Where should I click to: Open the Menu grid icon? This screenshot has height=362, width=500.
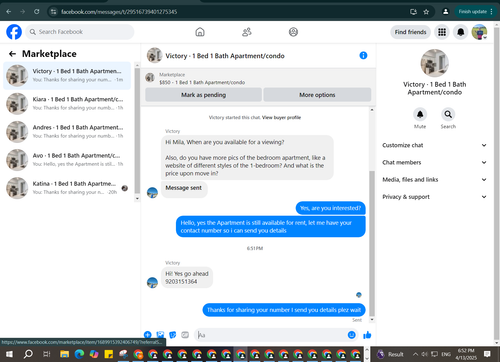coord(442,32)
